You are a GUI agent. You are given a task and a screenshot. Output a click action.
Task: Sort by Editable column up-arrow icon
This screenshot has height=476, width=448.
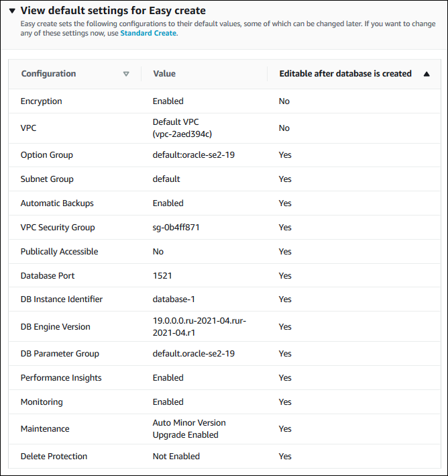pyautogui.click(x=427, y=74)
